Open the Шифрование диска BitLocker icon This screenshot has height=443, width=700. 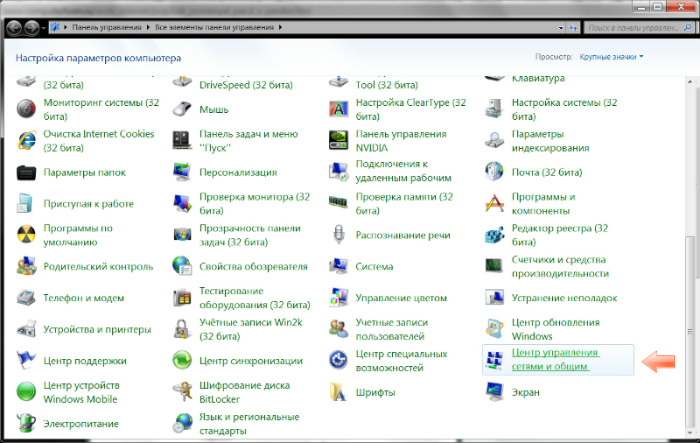coord(182,392)
